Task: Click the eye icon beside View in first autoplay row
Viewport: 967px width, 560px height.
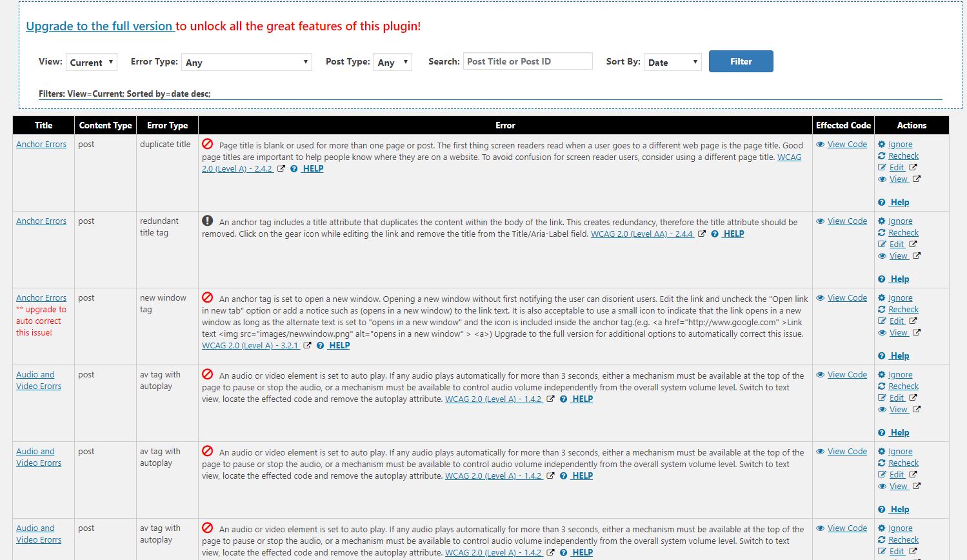Action: point(882,410)
